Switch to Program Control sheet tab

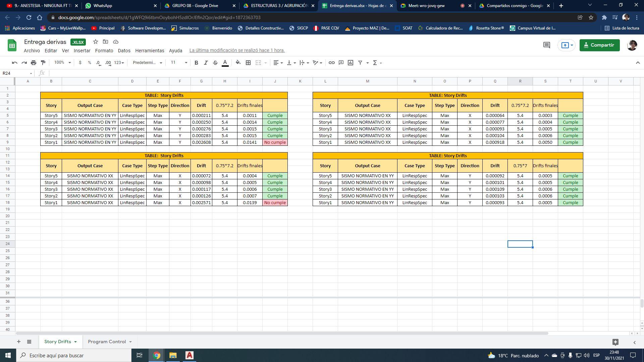click(107, 342)
